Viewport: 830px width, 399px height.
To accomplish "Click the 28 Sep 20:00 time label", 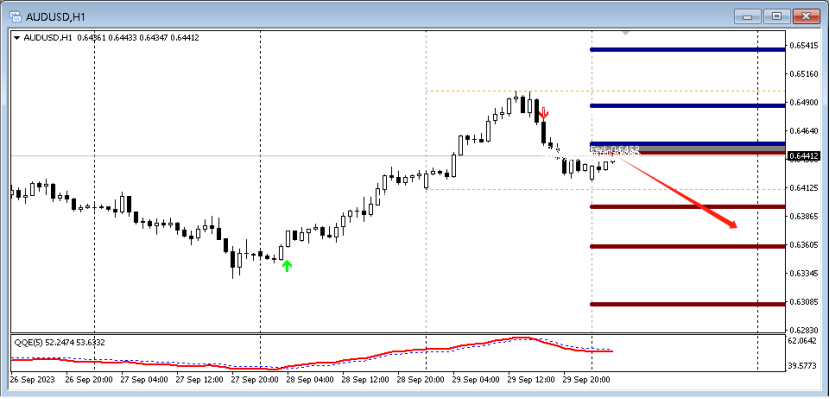I will click(420, 380).
